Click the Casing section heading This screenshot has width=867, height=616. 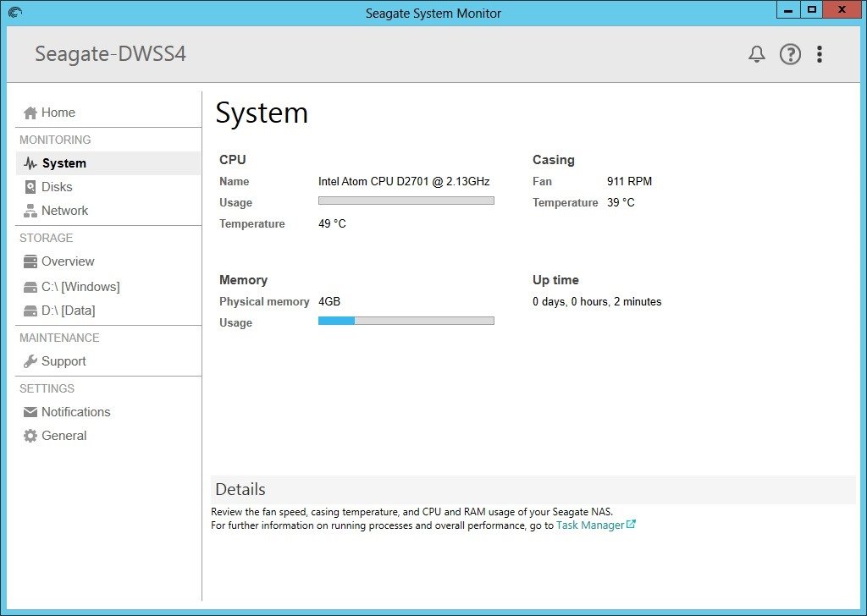coord(554,160)
